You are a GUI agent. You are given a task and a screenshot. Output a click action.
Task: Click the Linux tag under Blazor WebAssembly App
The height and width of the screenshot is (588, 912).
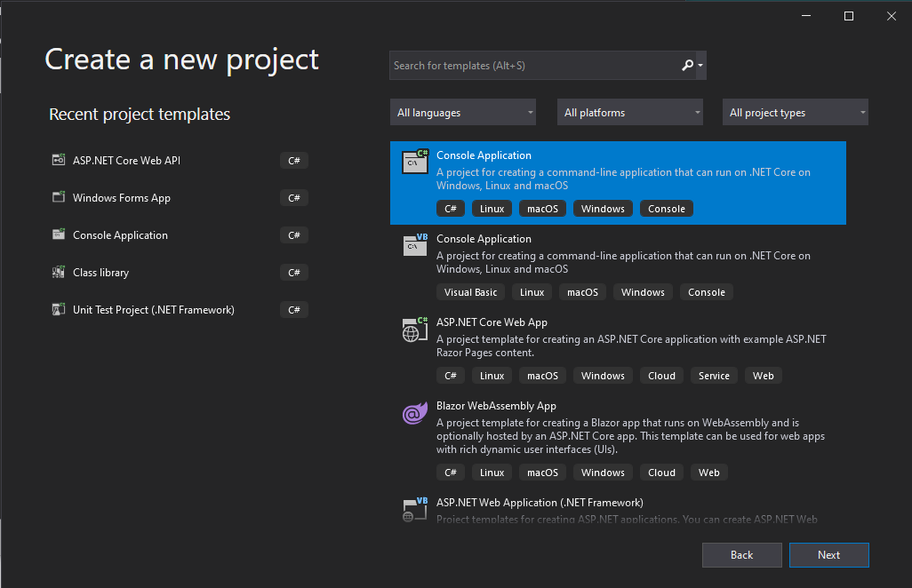pyautogui.click(x=492, y=473)
